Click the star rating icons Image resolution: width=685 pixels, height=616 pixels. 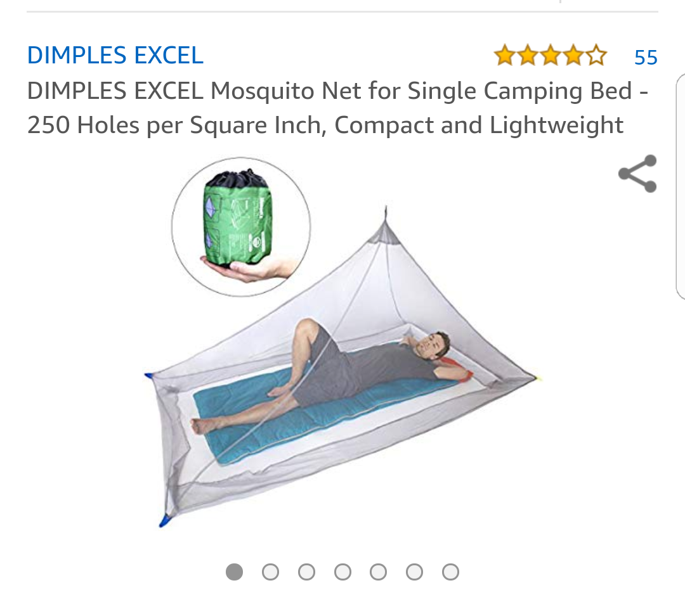[x=551, y=55]
